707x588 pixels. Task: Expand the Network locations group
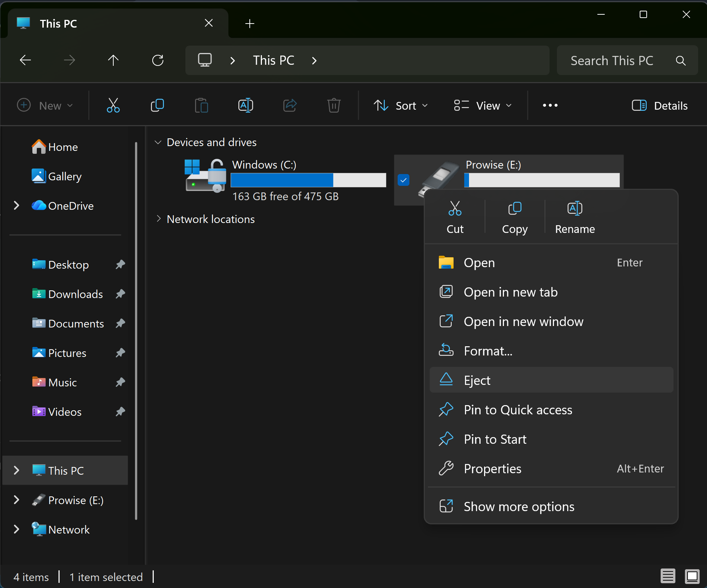(x=158, y=219)
